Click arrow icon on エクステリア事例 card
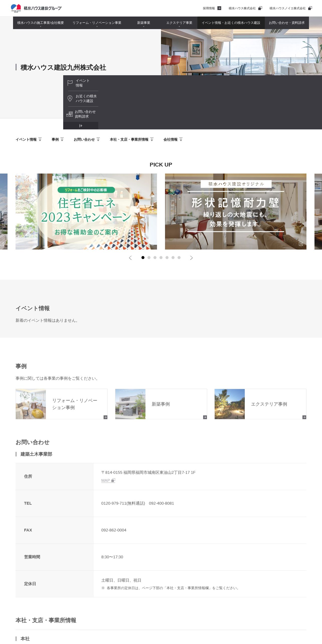 coord(304,417)
